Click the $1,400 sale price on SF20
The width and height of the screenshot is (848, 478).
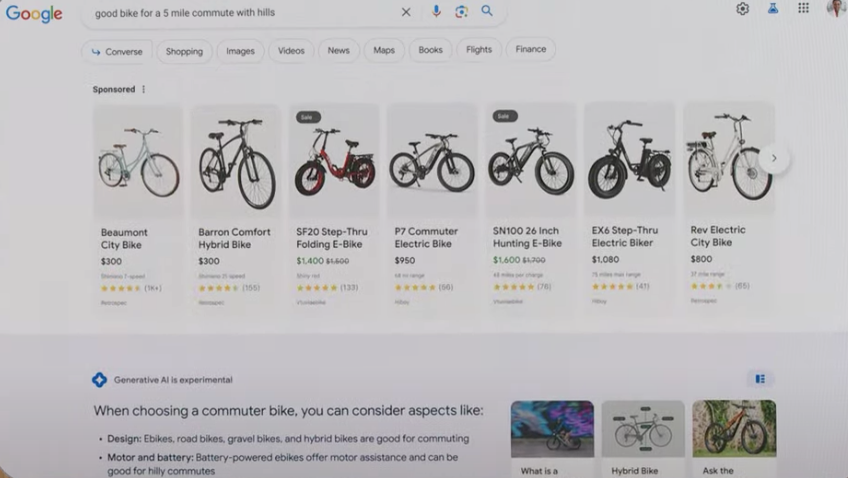310,261
